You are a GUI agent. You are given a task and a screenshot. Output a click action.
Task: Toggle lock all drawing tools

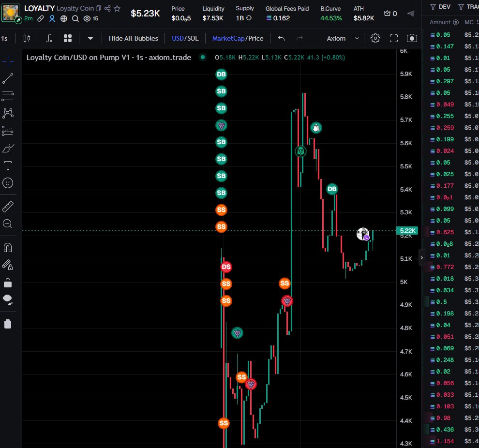pyautogui.click(x=8, y=283)
